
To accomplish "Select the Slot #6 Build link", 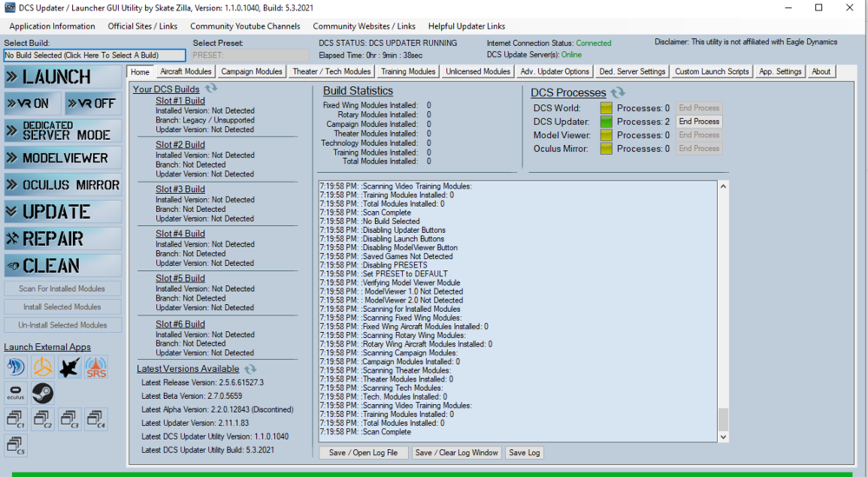I will coord(180,324).
